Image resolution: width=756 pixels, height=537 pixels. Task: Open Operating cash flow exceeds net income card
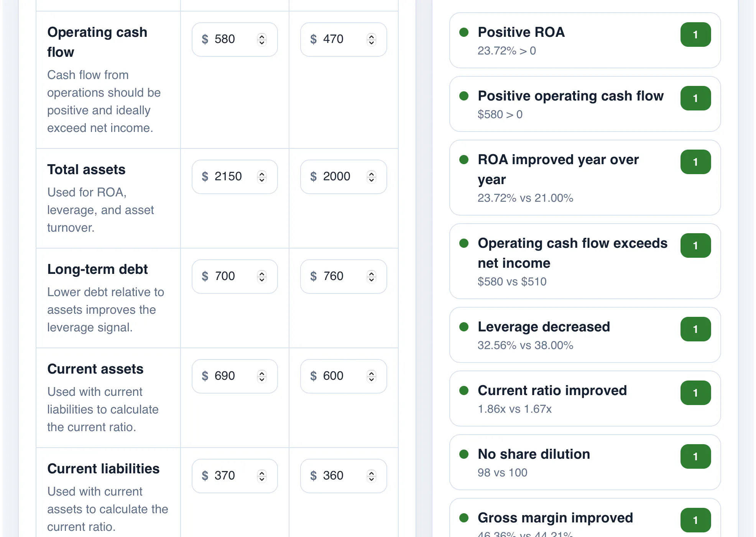pos(585,261)
